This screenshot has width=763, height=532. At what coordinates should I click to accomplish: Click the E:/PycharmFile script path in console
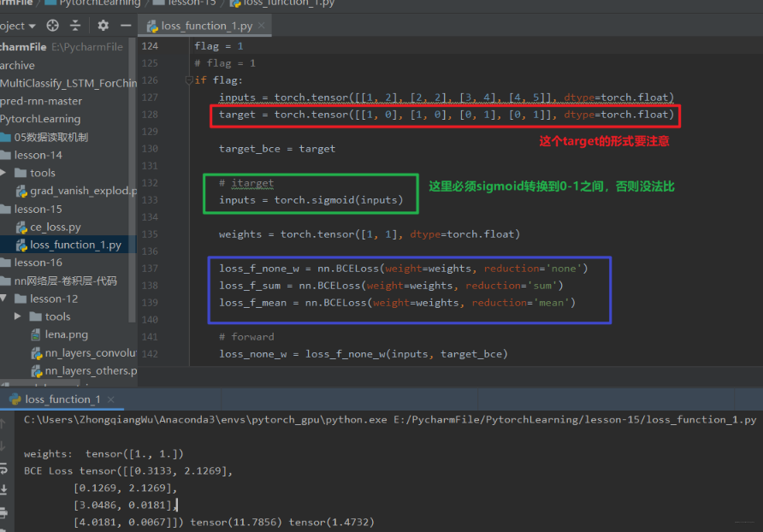click(575, 420)
